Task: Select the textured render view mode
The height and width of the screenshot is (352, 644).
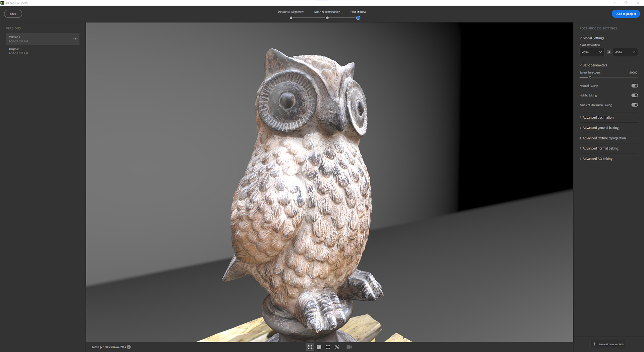Action: coord(310,347)
